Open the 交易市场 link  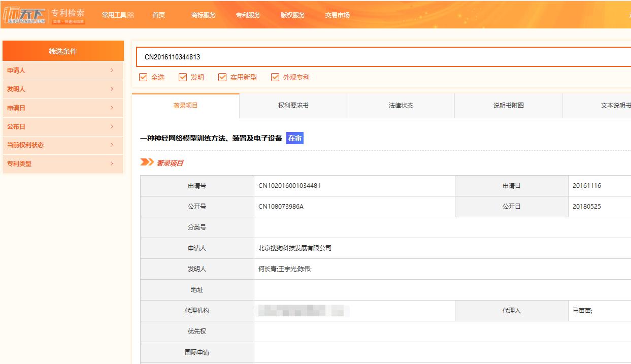337,15
